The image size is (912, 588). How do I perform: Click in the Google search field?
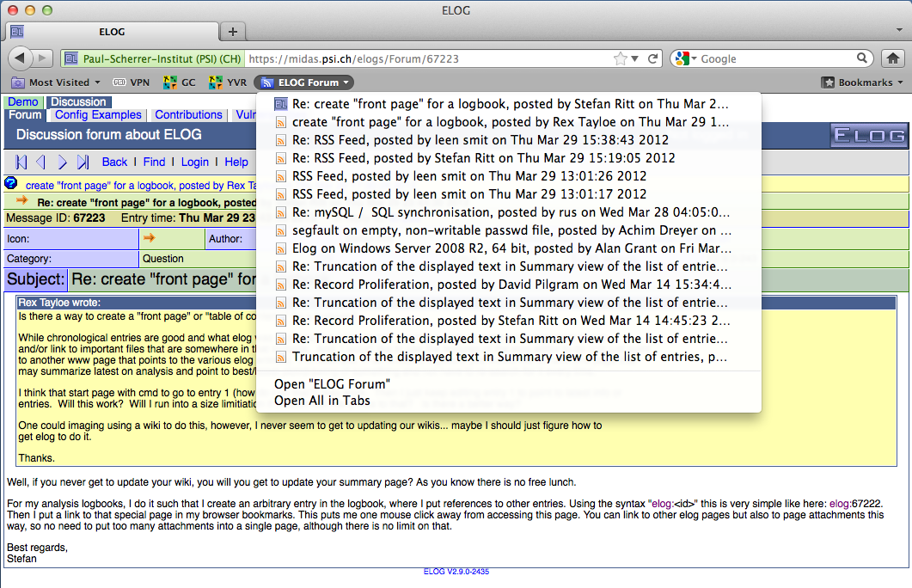click(774, 58)
